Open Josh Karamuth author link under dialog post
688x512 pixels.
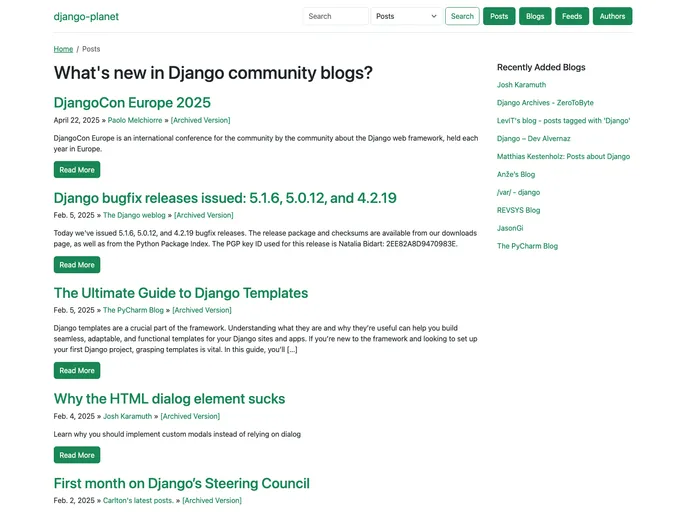[127, 416]
